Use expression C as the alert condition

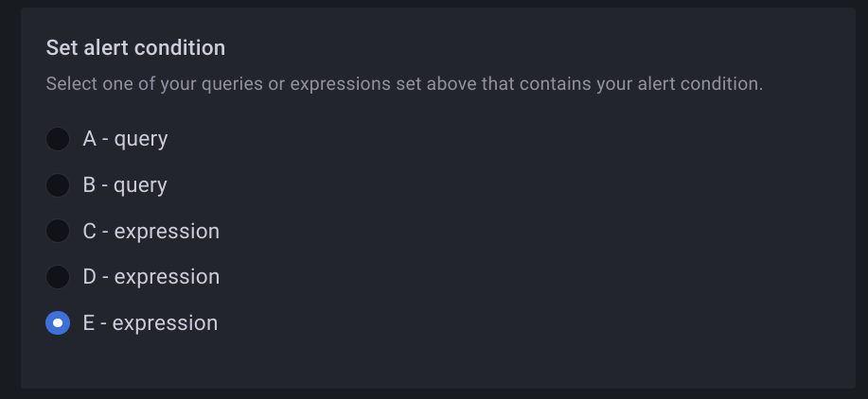coord(58,231)
